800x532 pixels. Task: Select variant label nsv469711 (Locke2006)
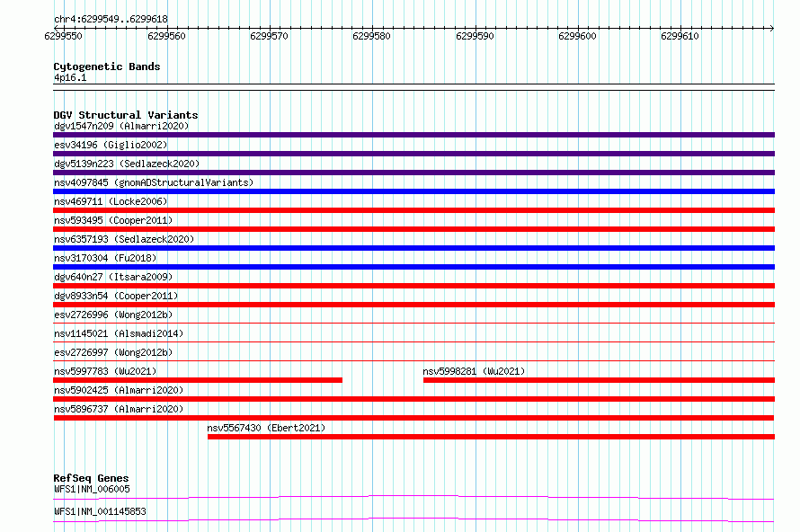click(111, 201)
